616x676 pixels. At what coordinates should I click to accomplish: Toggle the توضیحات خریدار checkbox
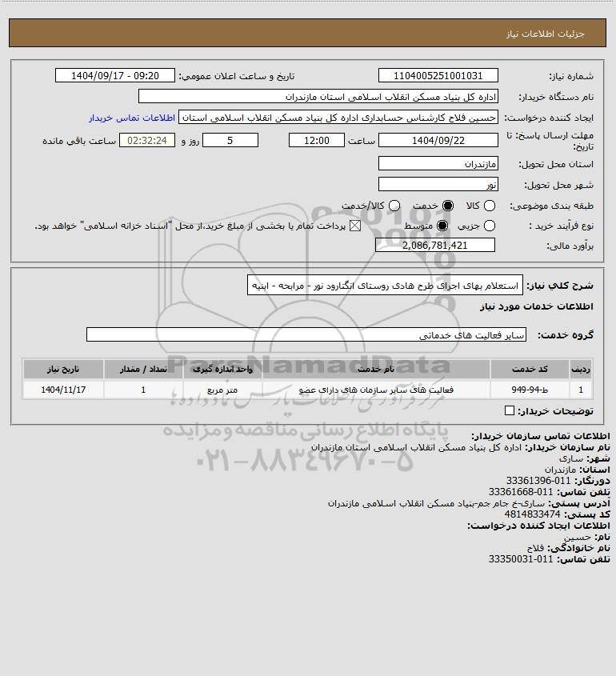509,410
